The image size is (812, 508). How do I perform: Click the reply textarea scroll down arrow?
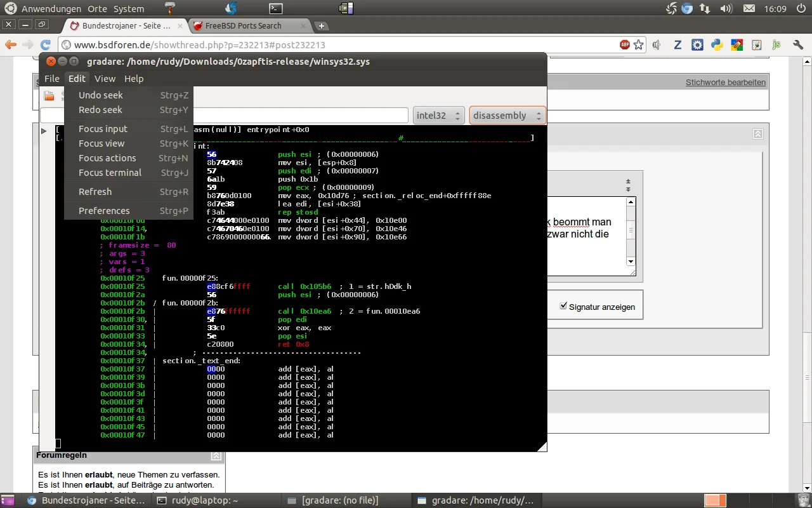tap(631, 261)
